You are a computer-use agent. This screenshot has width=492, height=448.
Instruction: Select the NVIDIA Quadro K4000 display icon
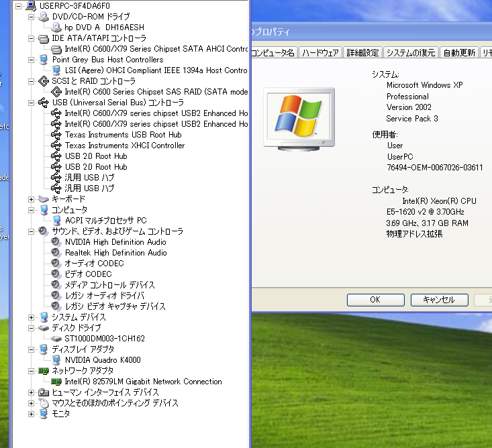click(56, 360)
